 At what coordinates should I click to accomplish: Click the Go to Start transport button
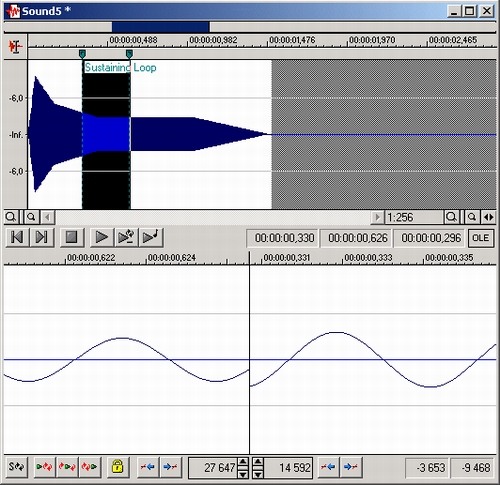17,237
